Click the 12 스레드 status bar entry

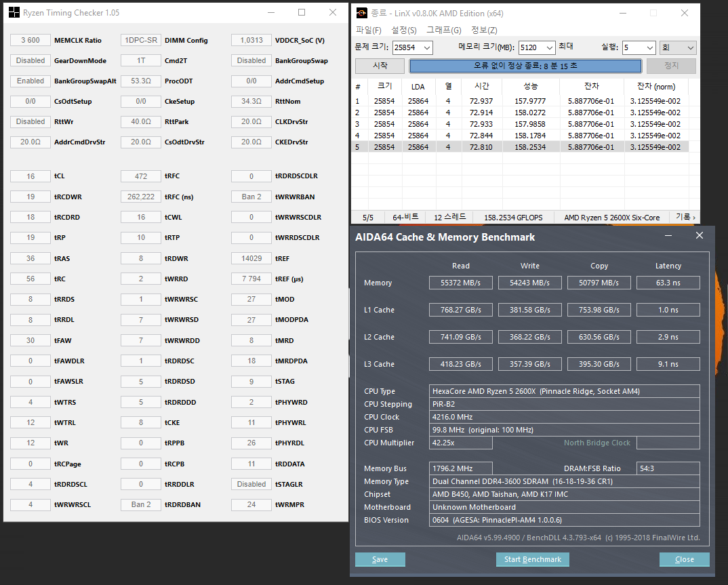(450, 218)
